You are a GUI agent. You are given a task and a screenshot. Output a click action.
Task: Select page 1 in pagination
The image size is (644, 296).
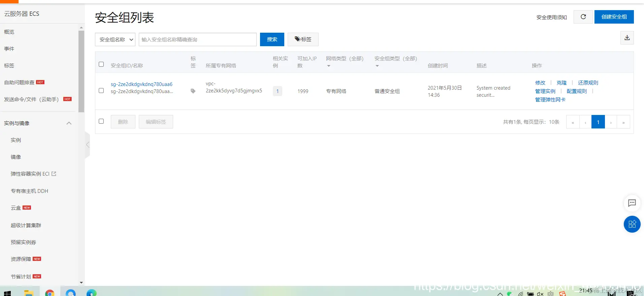(x=598, y=122)
